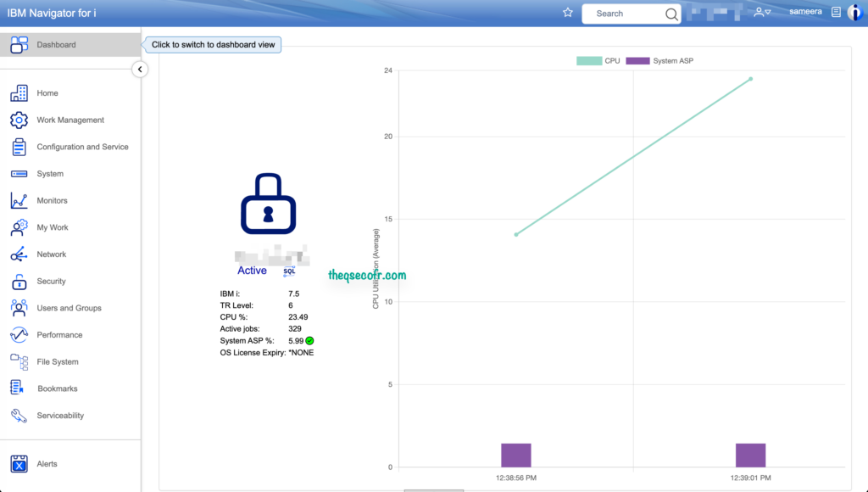Image resolution: width=868 pixels, height=492 pixels.
Task: Click the favorites star icon
Action: tap(567, 12)
